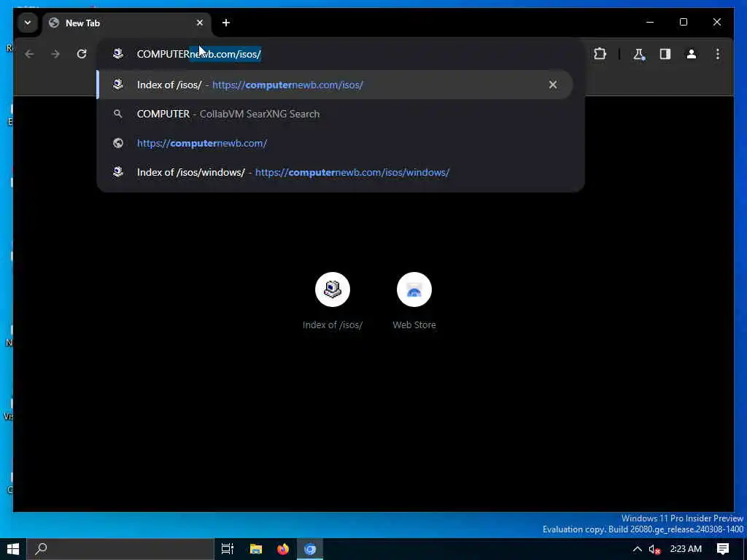This screenshot has height=560, width=747.
Task: Open a new tab with plus button
Action: click(226, 23)
